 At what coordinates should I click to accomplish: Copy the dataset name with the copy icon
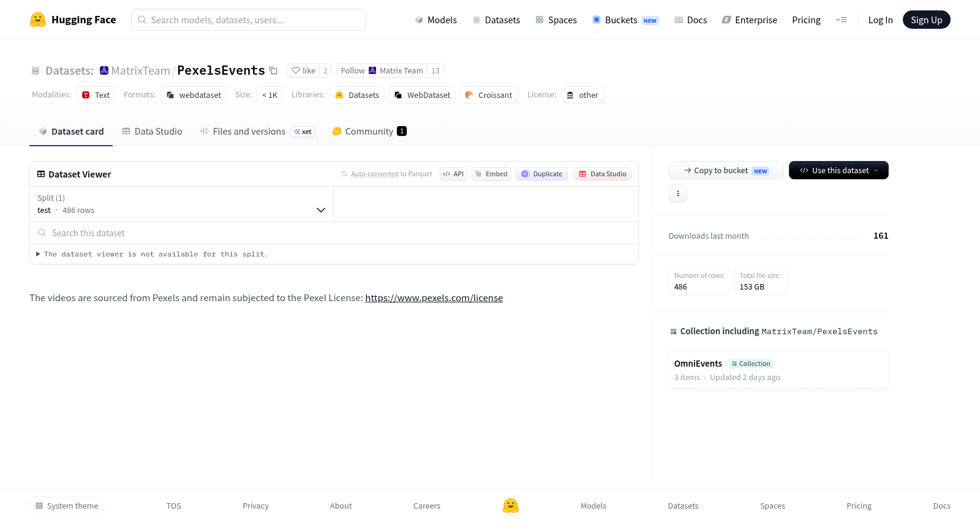[273, 70]
